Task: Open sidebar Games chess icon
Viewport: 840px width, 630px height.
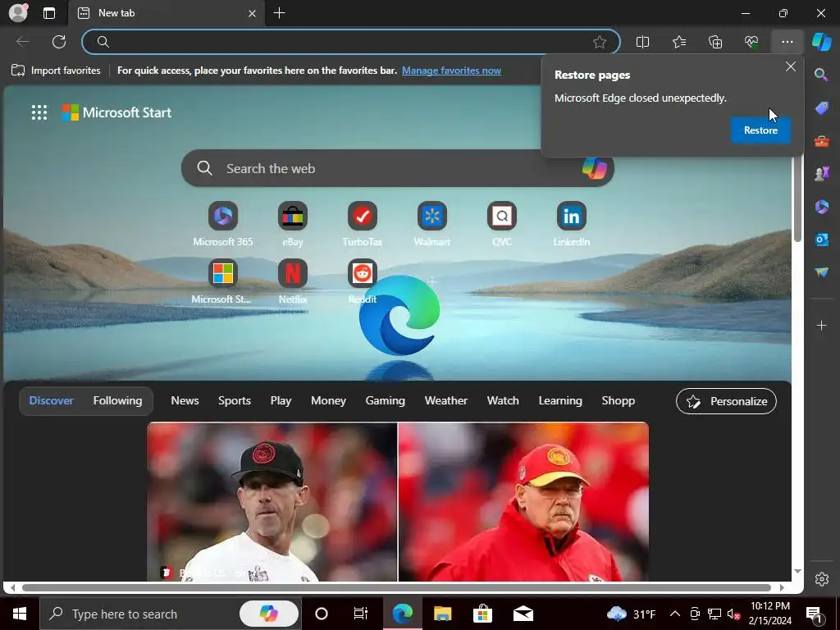Action: coord(821,174)
